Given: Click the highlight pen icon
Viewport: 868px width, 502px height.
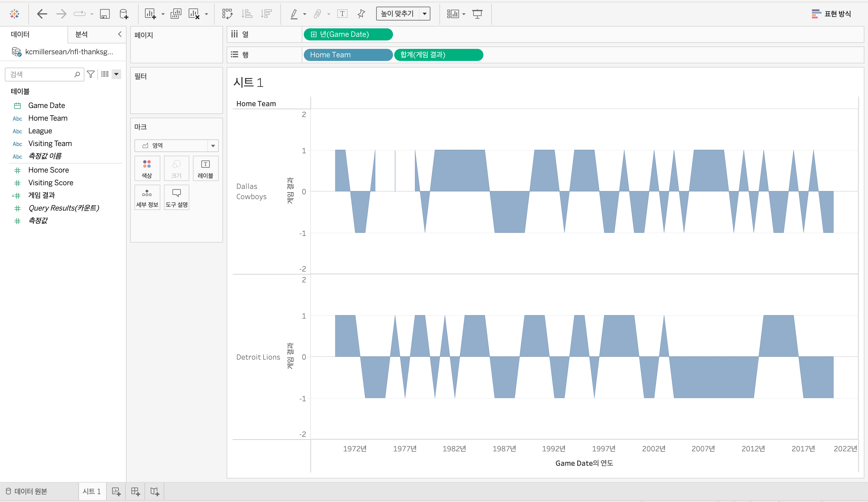Looking at the screenshot, I should 294,14.
